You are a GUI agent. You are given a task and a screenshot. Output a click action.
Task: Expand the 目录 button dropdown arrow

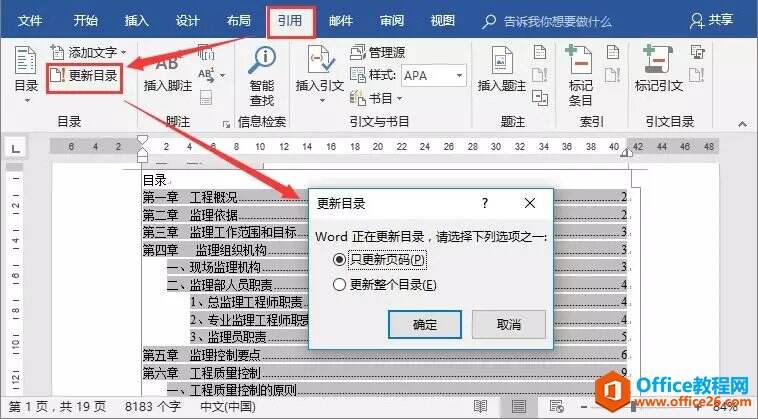coord(27,101)
